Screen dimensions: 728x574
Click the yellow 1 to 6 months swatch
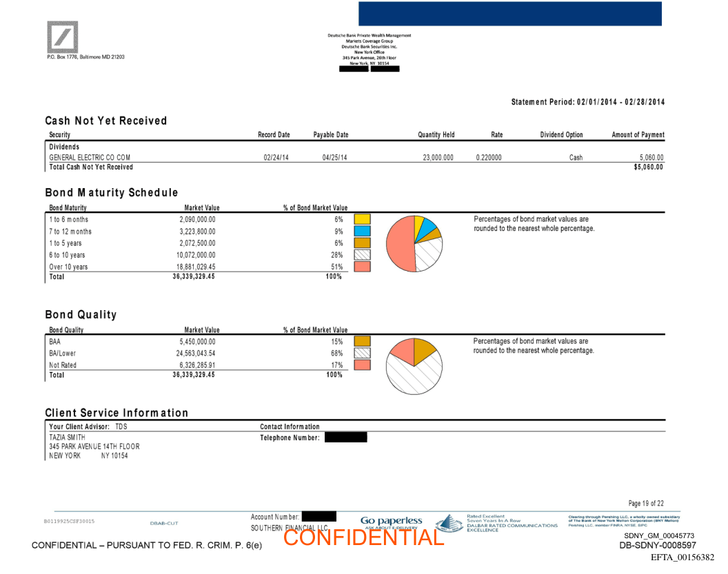coord(362,220)
